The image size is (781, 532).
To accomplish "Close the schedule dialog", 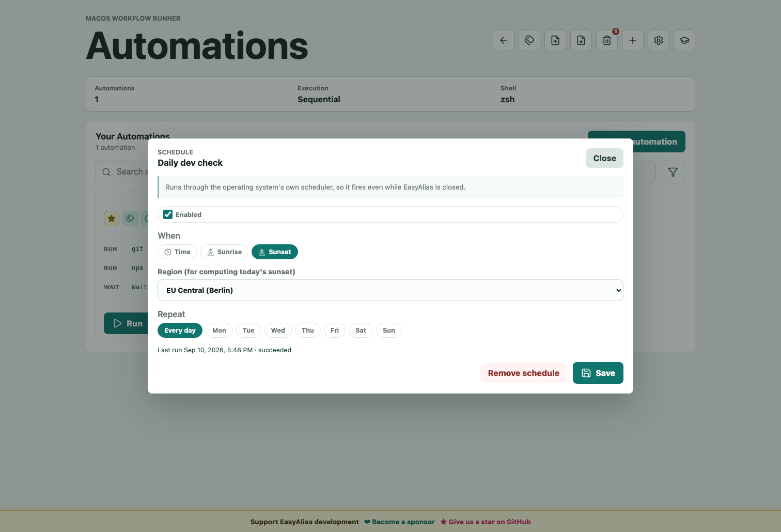I will tap(604, 158).
